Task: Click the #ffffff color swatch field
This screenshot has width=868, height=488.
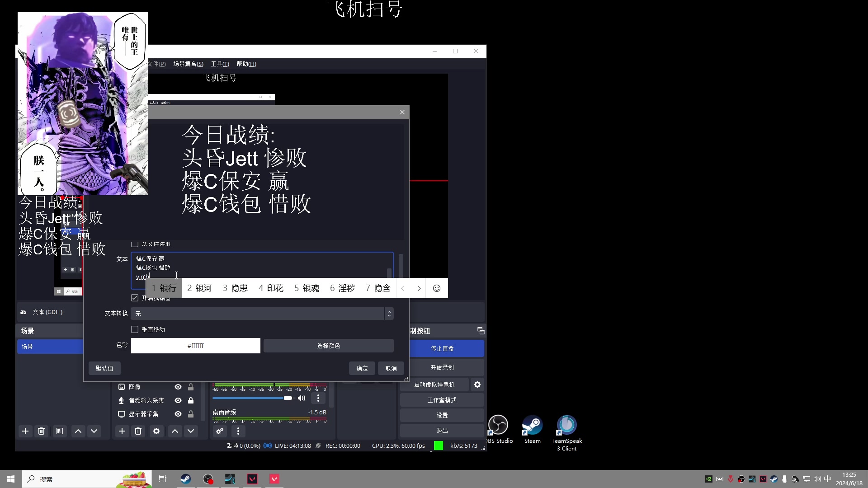Action: click(x=196, y=346)
